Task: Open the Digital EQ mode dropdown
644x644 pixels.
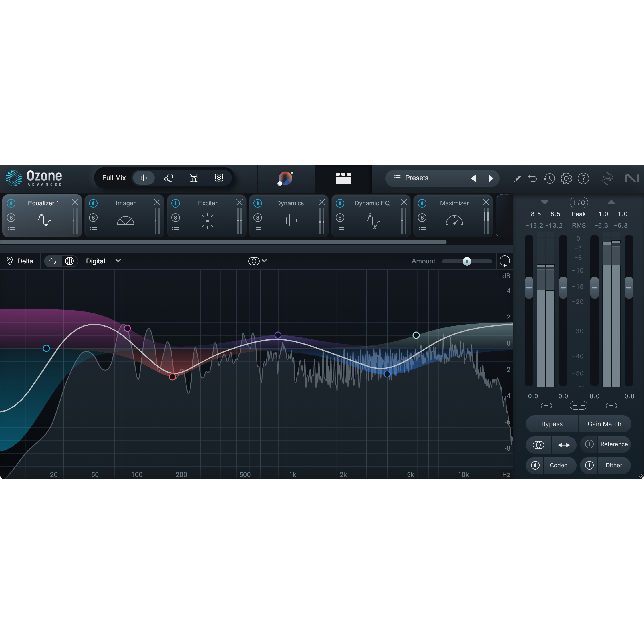Action: pos(103,261)
